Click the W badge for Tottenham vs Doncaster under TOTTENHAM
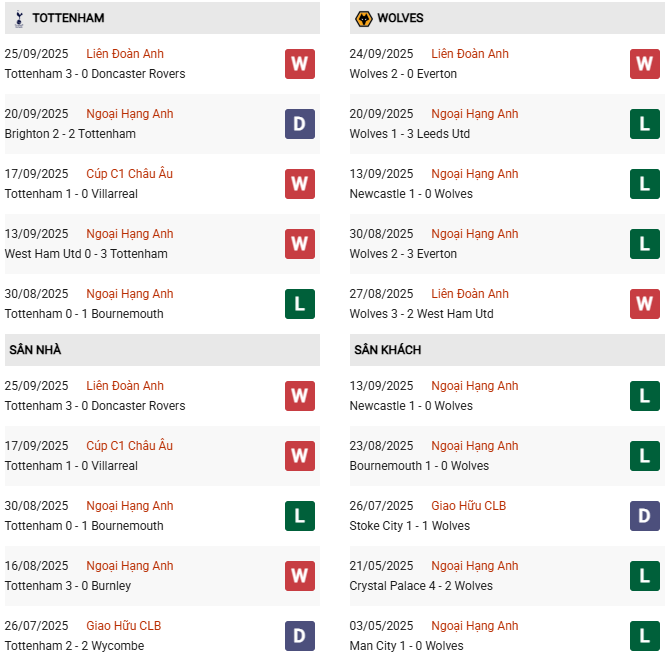This screenshot has width=666, height=660. 299,64
